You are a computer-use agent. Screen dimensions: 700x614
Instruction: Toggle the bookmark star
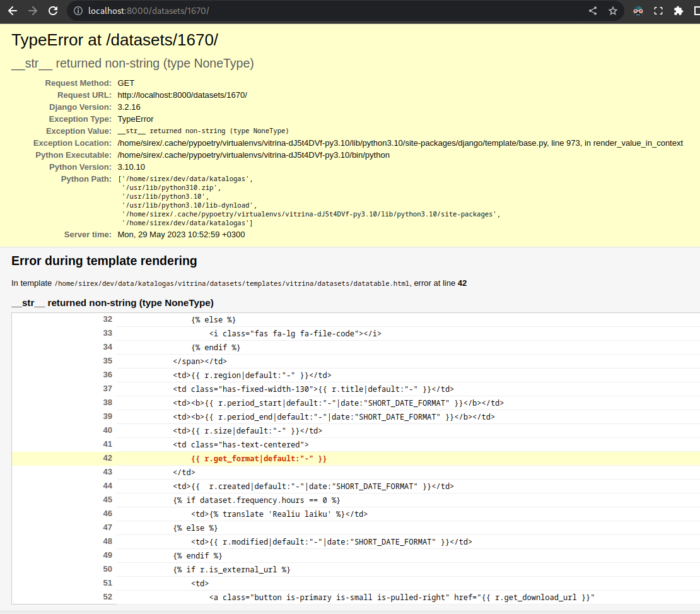point(612,10)
